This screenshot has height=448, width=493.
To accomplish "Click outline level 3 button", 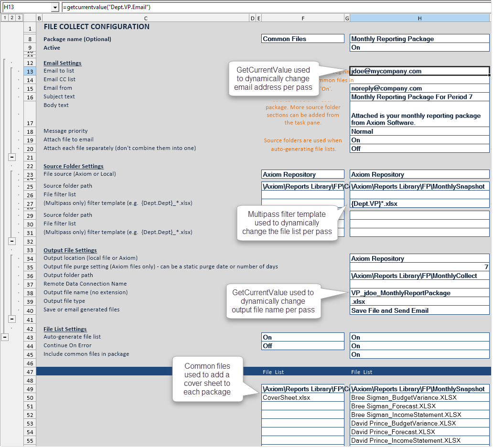I will [x=19, y=18].
